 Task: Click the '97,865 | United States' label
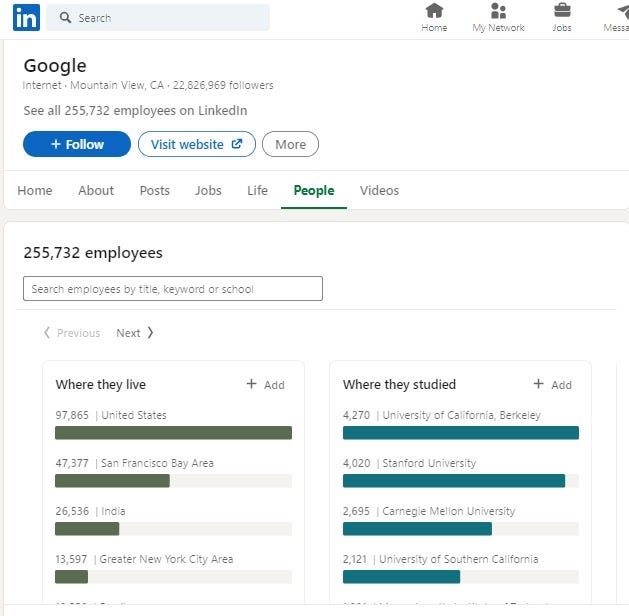111,415
